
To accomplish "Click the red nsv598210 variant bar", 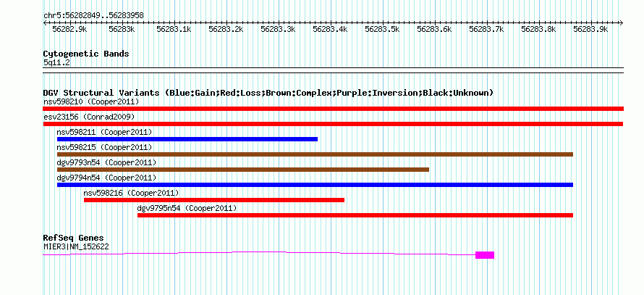I will point(333,109).
